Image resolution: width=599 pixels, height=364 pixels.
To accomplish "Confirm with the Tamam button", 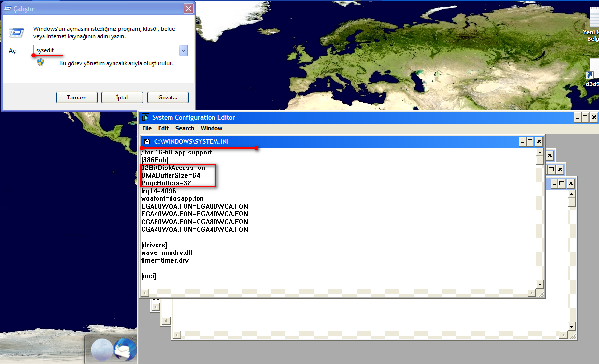I will click(x=76, y=97).
